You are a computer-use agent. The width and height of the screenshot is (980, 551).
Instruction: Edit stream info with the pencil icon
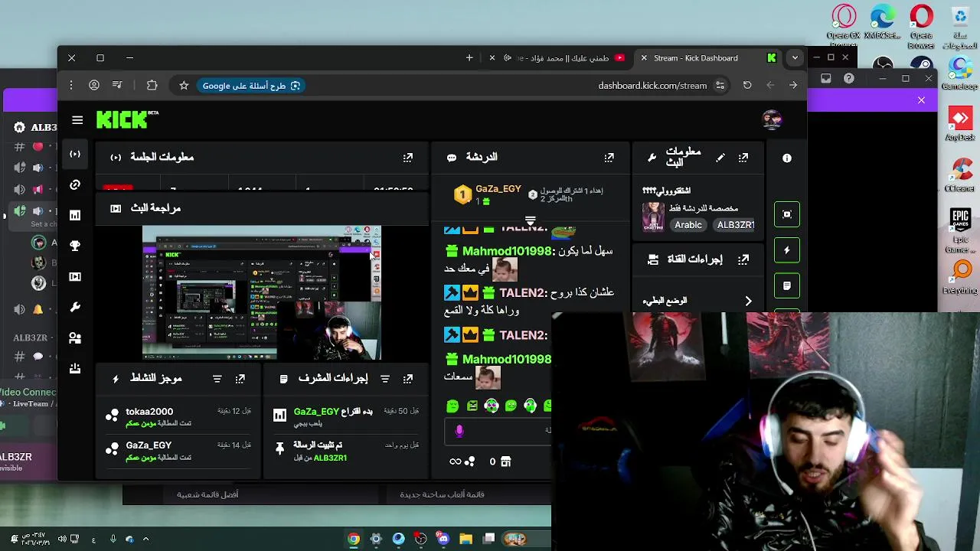click(x=720, y=158)
